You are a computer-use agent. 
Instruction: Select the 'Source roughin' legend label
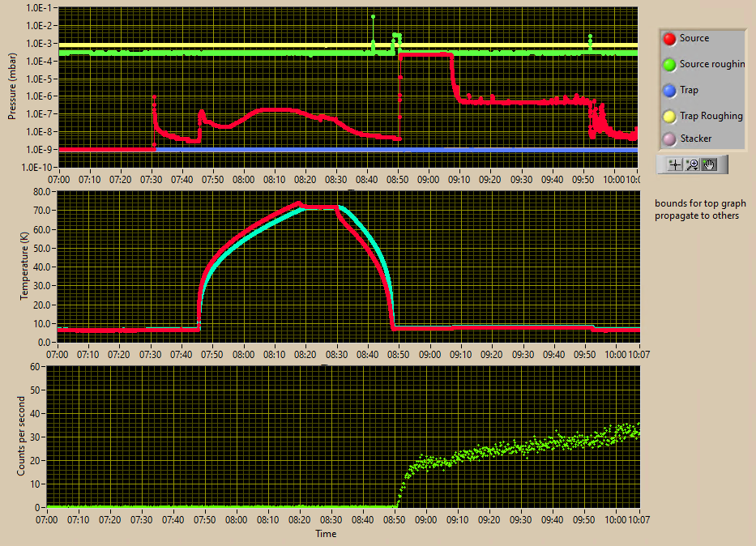click(x=712, y=64)
